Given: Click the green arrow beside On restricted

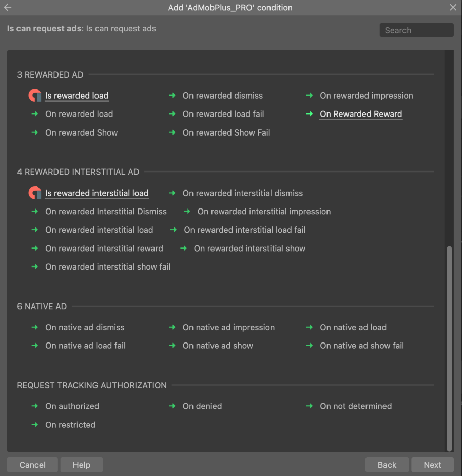Looking at the screenshot, I should tap(34, 425).
